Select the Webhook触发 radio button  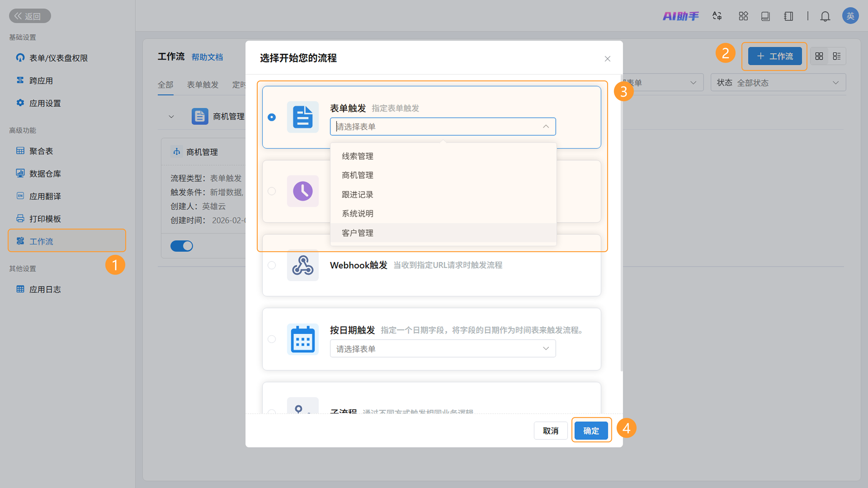pyautogui.click(x=271, y=265)
